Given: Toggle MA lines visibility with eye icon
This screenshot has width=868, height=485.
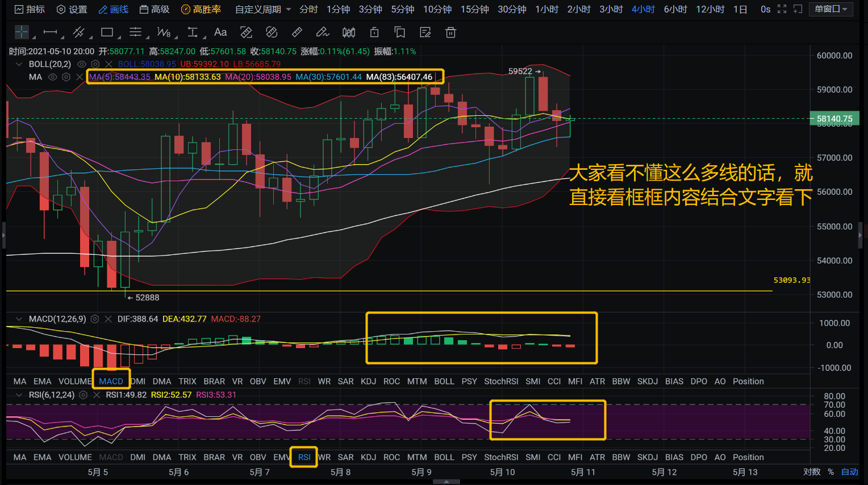Looking at the screenshot, I should click(x=53, y=77).
